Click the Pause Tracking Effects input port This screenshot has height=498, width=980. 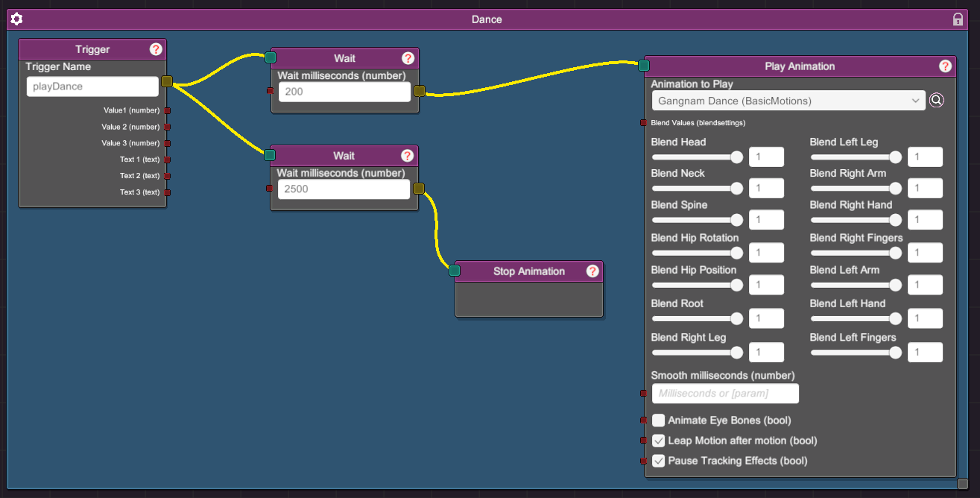point(644,461)
